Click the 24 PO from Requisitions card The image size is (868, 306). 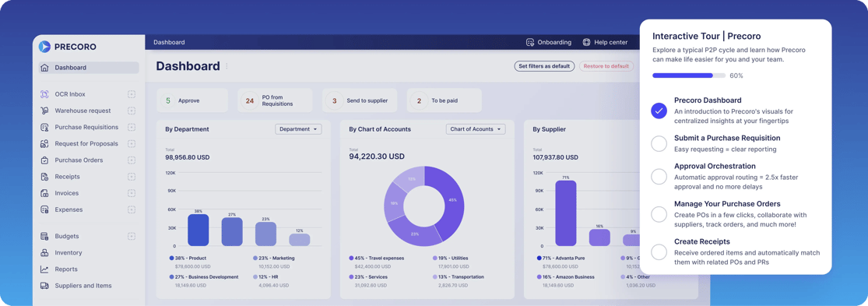click(275, 100)
